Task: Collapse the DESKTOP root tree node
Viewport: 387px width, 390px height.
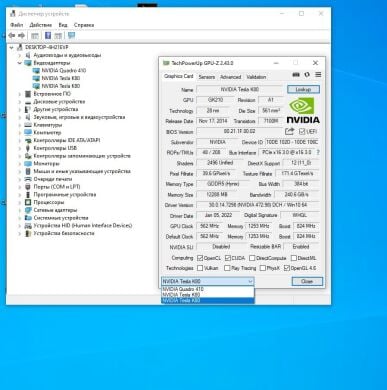Action: coord(12,47)
